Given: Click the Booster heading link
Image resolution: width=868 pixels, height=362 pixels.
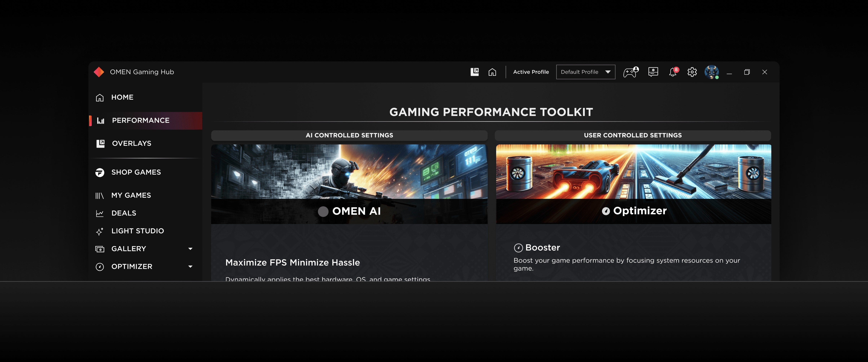Looking at the screenshot, I should click(542, 248).
